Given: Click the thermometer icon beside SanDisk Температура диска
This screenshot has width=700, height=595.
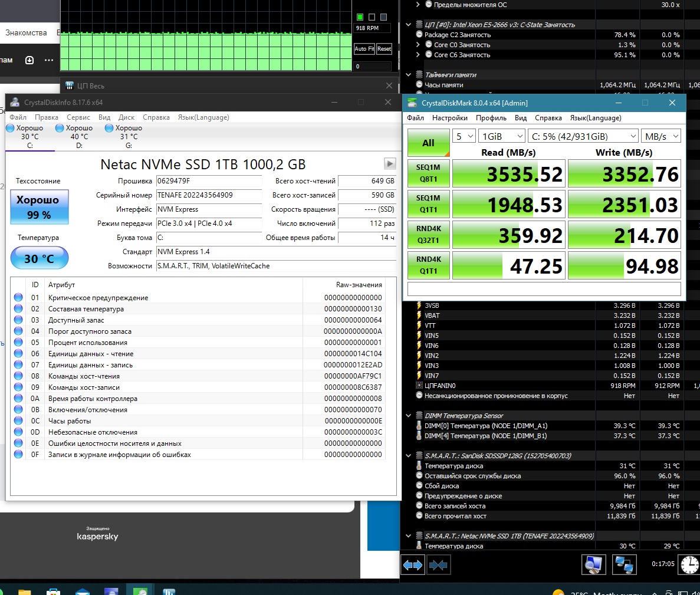Looking at the screenshot, I should pos(419,465).
